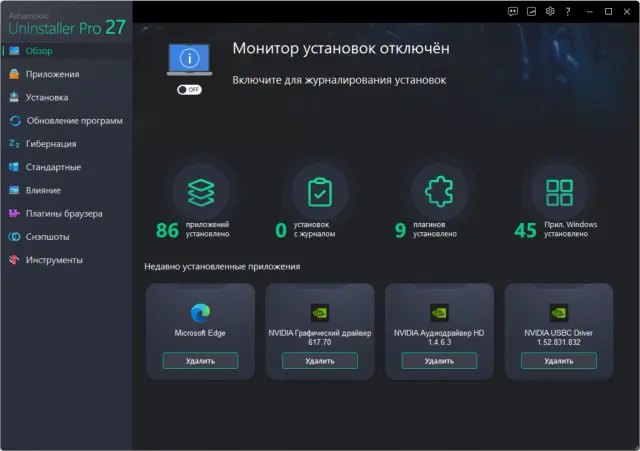Click the Гибернация Zz icon
The width and height of the screenshot is (640, 451).
(14, 144)
